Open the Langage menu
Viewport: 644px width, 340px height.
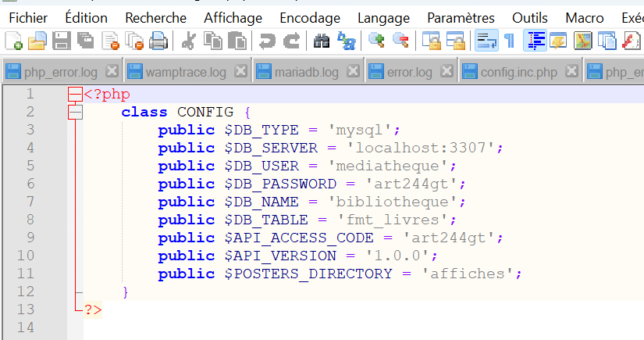[x=383, y=17]
